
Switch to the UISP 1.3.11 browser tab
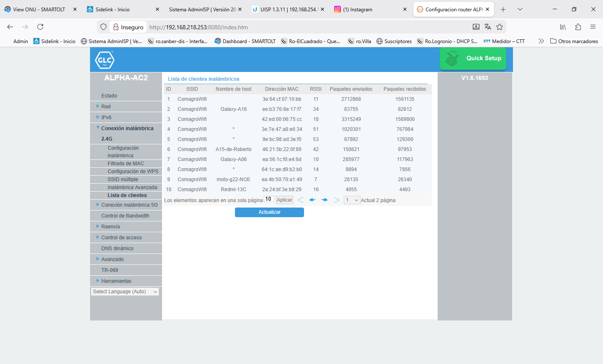289,9
